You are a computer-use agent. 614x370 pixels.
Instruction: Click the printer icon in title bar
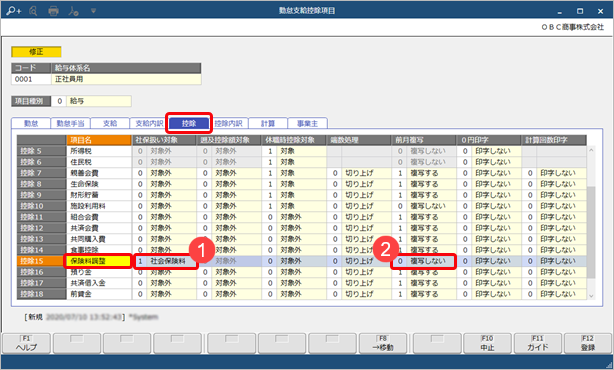click(54, 11)
